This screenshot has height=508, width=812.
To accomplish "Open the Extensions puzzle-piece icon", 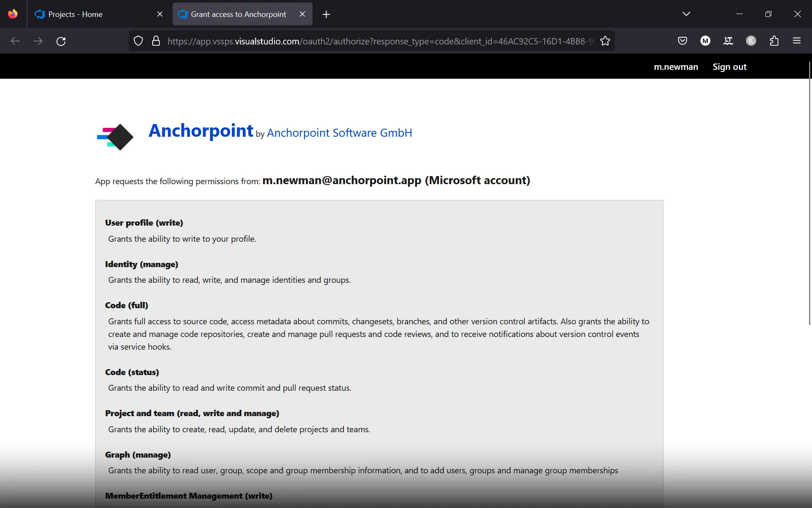I will 774,41.
